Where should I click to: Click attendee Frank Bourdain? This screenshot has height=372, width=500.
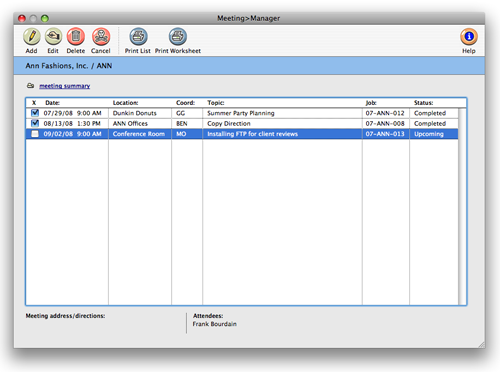click(215, 324)
